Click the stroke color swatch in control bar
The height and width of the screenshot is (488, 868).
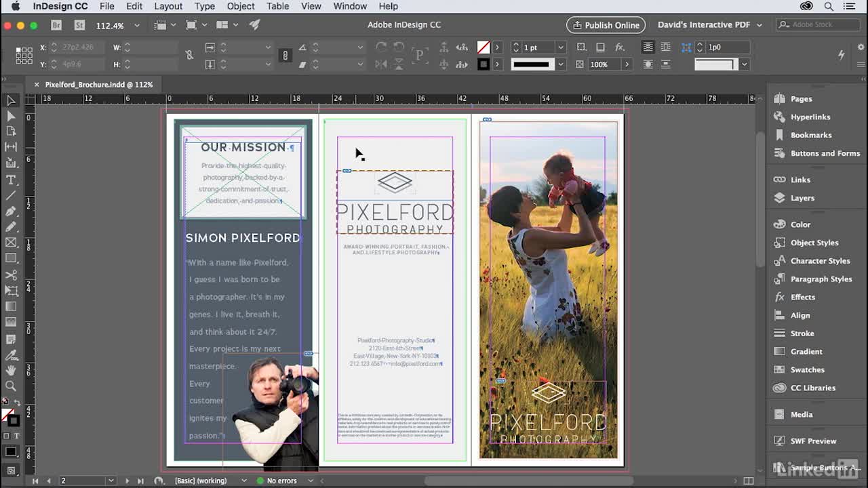[x=484, y=64]
